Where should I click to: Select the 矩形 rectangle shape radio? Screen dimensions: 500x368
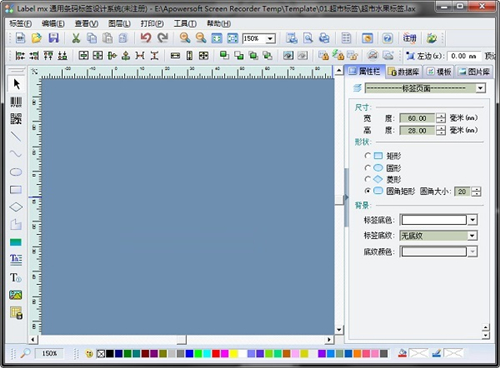tap(368, 156)
